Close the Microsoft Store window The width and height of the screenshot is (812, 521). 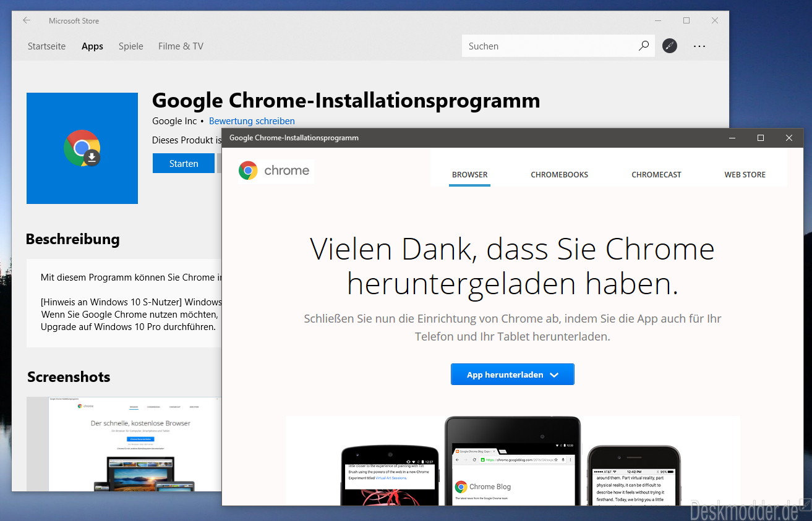tap(715, 20)
